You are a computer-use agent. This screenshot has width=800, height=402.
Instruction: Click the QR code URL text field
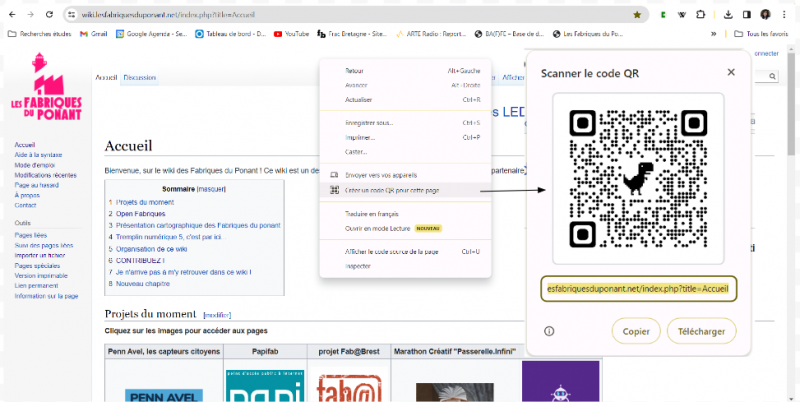pos(639,288)
